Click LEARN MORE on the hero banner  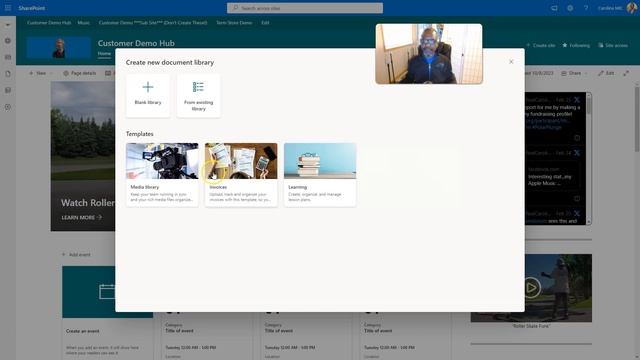point(82,218)
